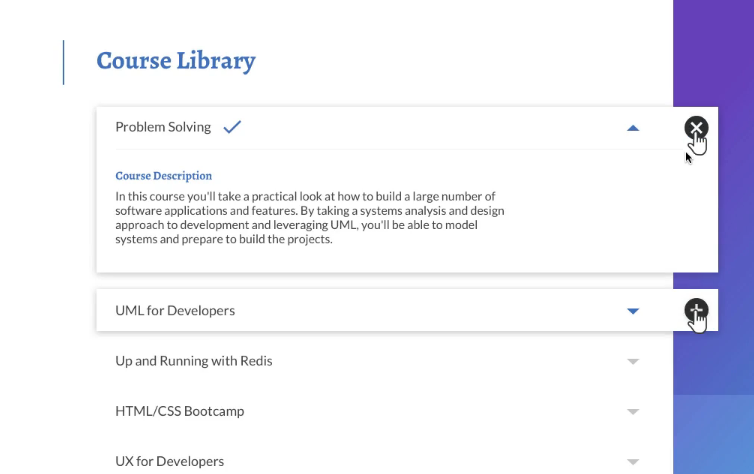Expand the Up and Running with Redis arrow
Screen dimensions: 754x474
pos(632,361)
